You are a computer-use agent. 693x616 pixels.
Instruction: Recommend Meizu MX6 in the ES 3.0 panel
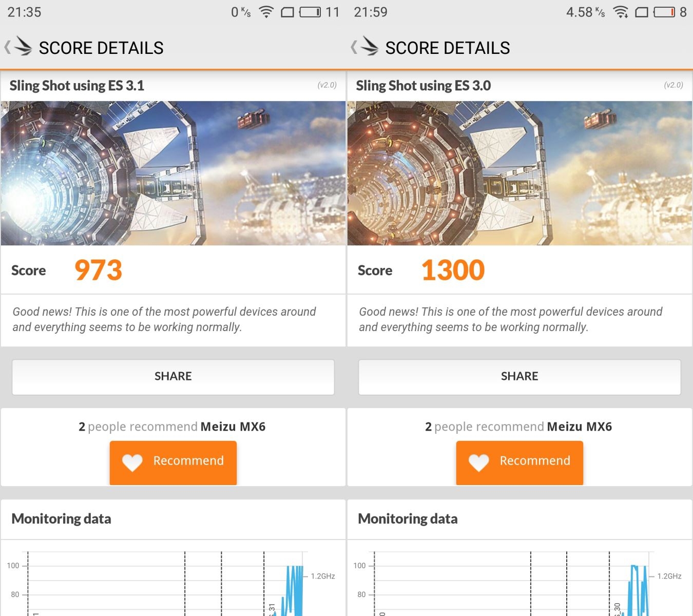519,462
